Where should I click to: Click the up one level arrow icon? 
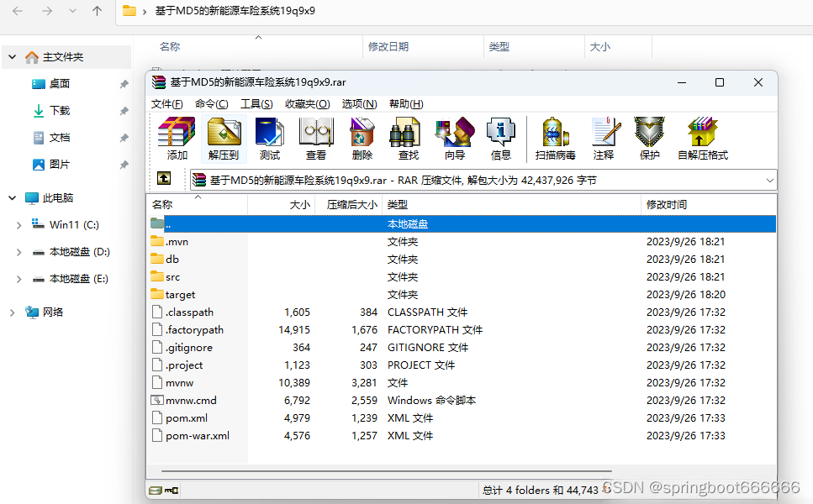point(164,179)
